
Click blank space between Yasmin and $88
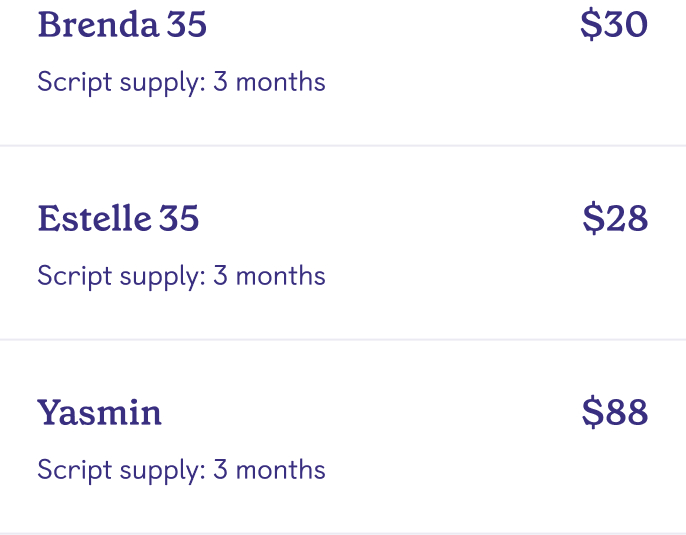click(370, 413)
